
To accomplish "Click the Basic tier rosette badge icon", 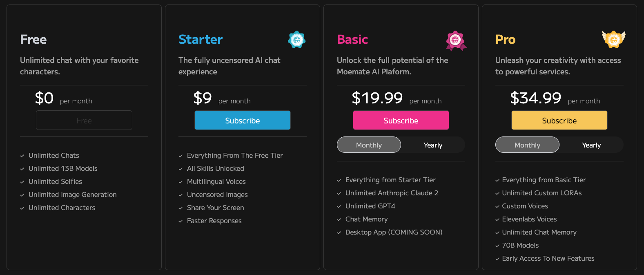I will pyautogui.click(x=456, y=40).
